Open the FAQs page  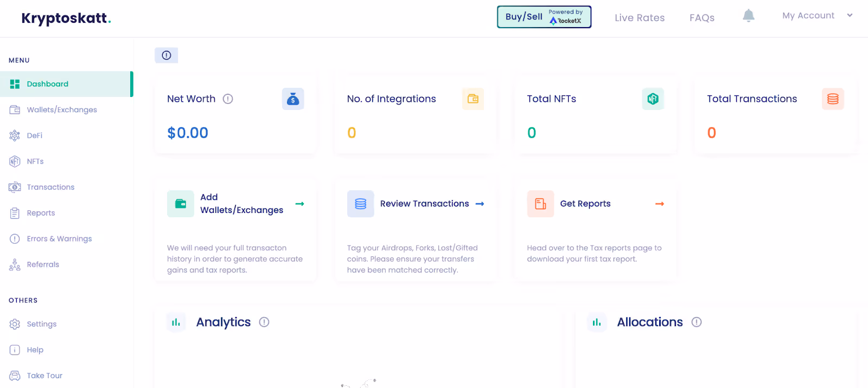pyautogui.click(x=702, y=18)
